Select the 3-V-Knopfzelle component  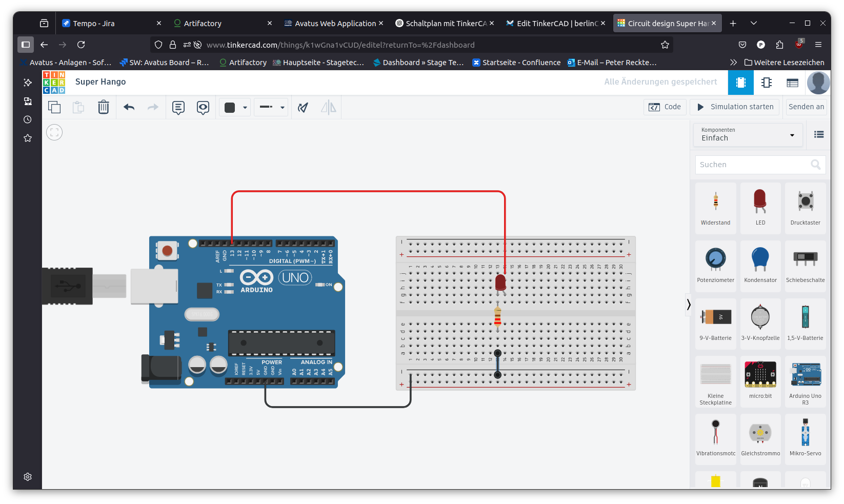760,324
